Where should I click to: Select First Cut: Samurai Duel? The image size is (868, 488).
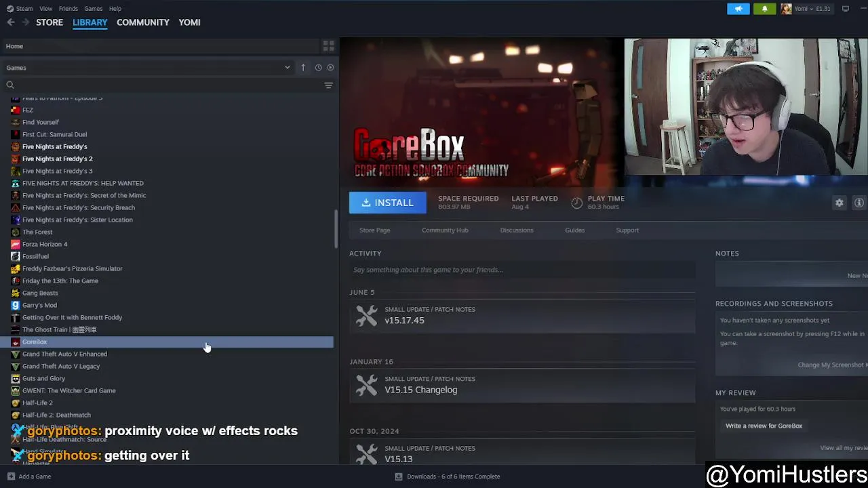(x=54, y=134)
